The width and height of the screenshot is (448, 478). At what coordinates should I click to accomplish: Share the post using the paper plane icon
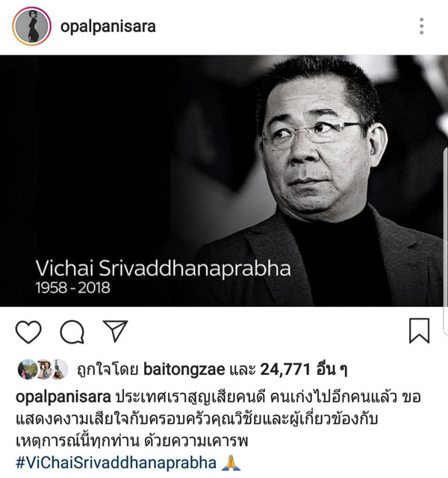(x=115, y=330)
